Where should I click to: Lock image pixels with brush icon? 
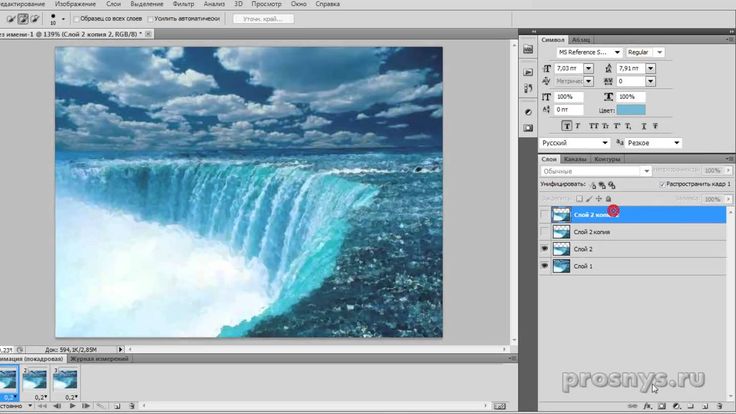tap(589, 199)
